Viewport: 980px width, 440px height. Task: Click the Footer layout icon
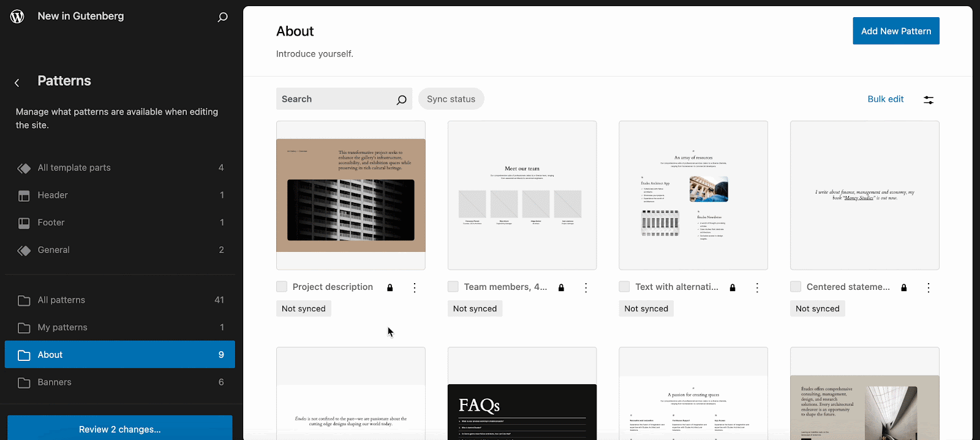click(x=24, y=223)
